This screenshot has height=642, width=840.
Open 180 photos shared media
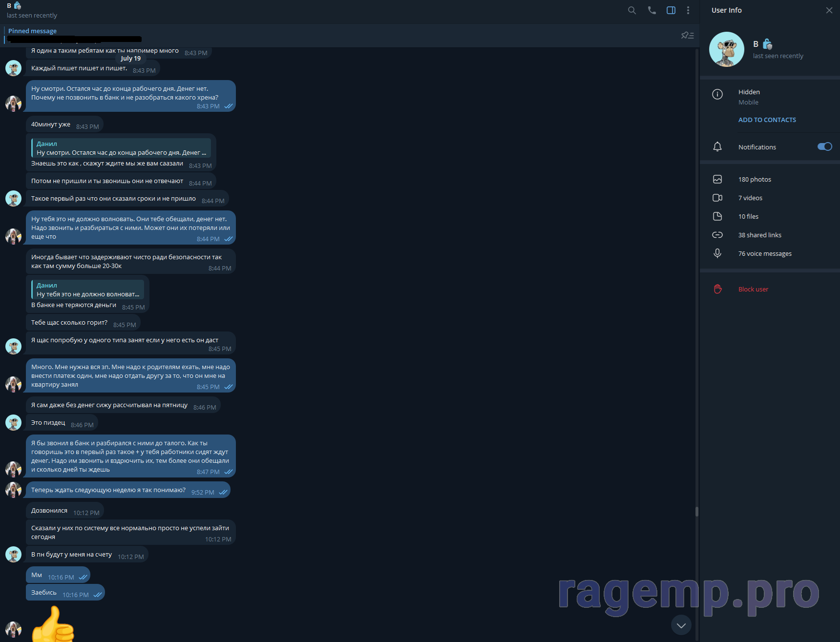tap(755, 180)
